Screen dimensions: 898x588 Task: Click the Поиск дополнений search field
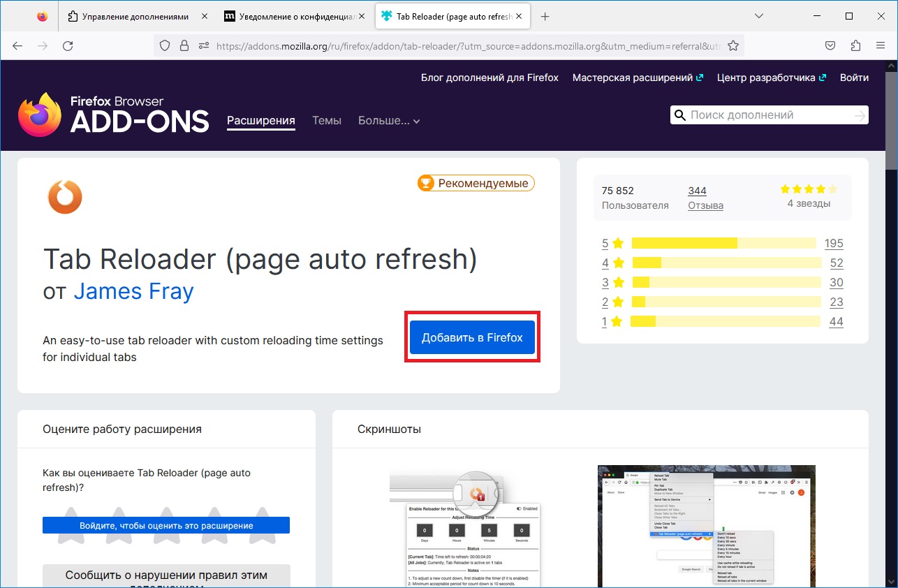pyautogui.click(x=769, y=115)
